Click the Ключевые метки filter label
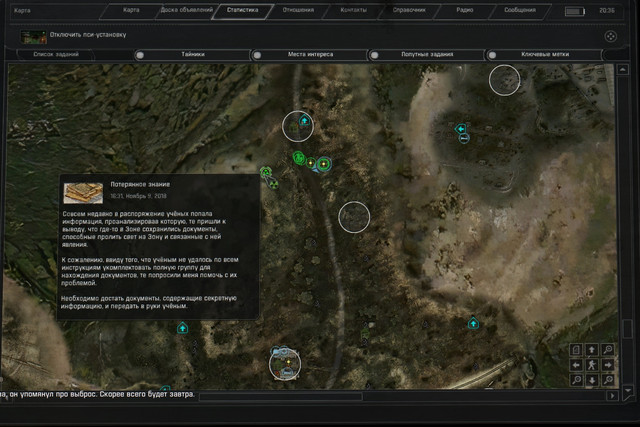640x427 pixels. [x=545, y=54]
